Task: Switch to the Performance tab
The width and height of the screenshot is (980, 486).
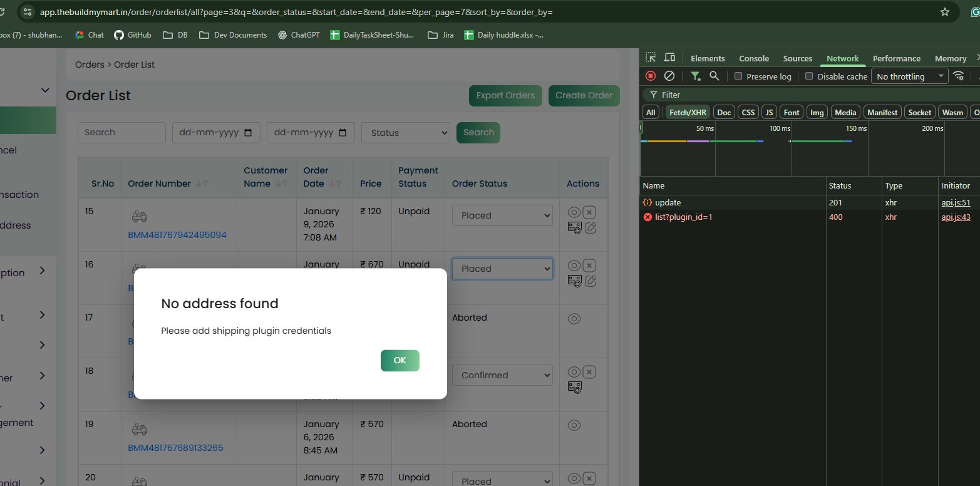Action: 897,58
